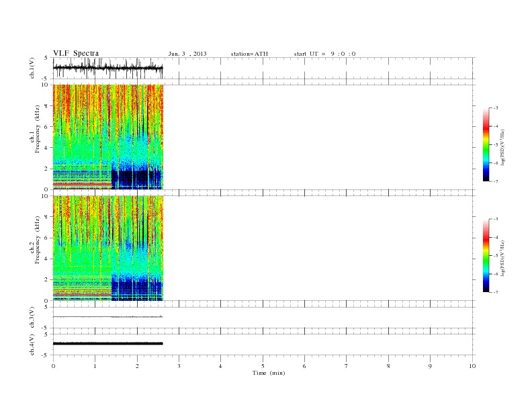Click the ch.2 colorbar log(PSD) label
Screen dimensions: 532x411
point(502,259)
